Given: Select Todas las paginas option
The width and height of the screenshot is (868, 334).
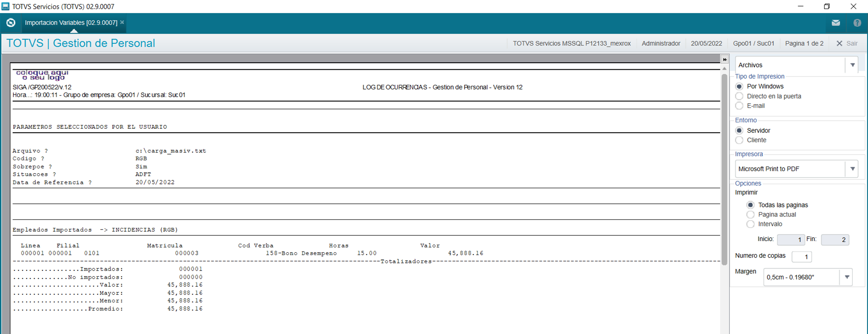Looking at the screenshot, I should 751,205.
